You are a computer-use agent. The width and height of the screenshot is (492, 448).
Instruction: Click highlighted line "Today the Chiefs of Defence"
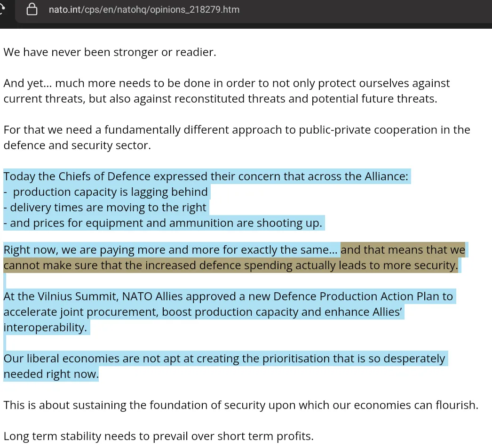pyautogui.click(x=206, y=177)
